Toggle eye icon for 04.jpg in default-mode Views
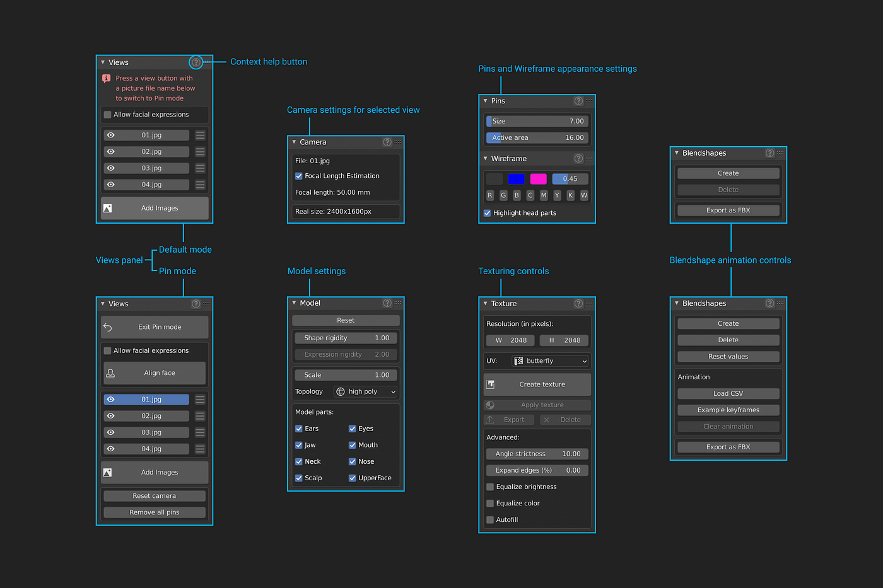The width and height of the screenshot is (883, 588). (111, 185)
